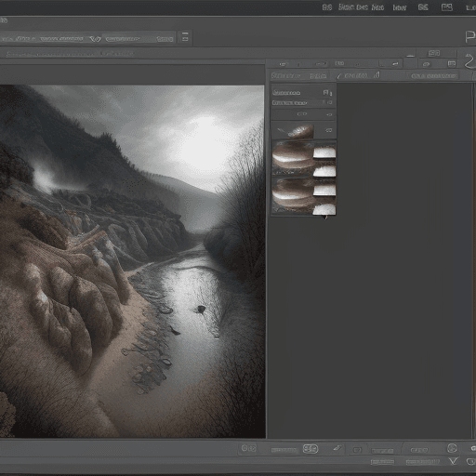Click the icon beside the small brown thumbnail
Viewport: 476px width, 476px height.
pyautogui.click(x=329, y=130)
